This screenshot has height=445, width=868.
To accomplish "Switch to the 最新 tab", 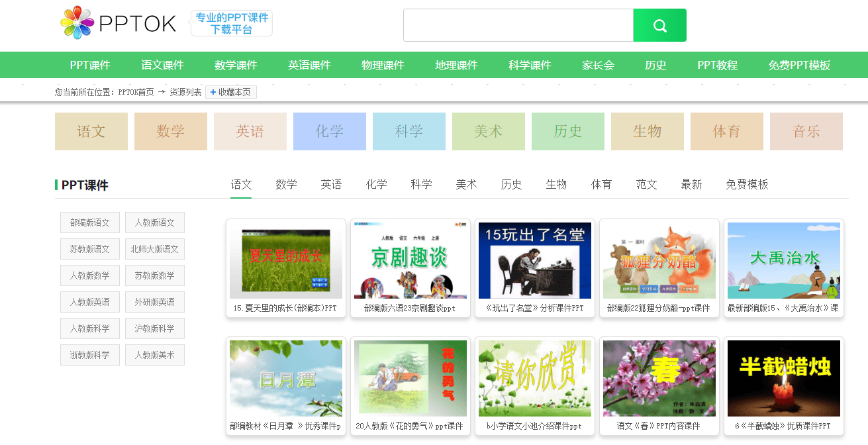I will pyautogui.click(x=691, y=184).
